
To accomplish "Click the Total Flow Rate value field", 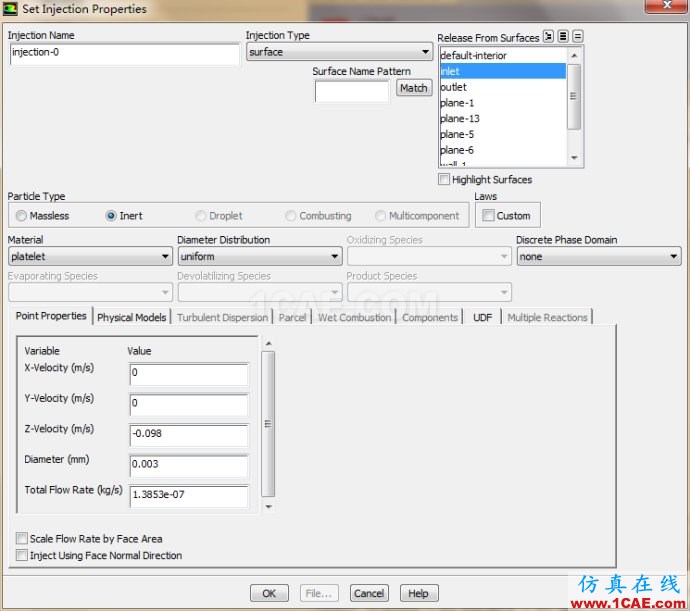I will pyautogui.click(x=189, y=496).
